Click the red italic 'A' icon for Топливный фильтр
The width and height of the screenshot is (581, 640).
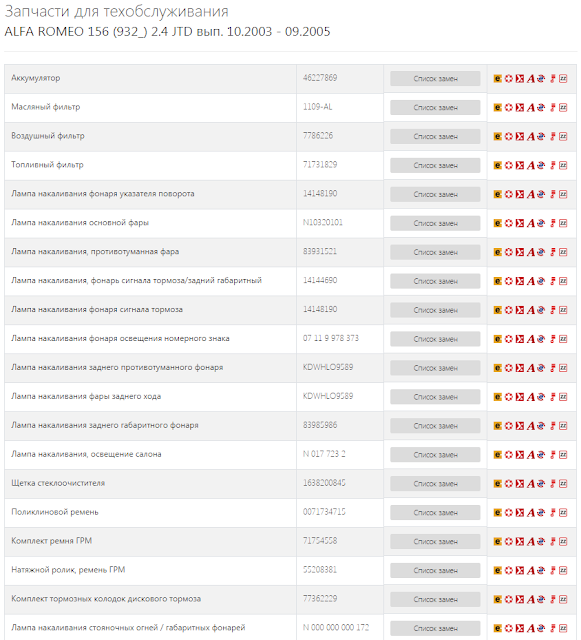coord(530,165)
